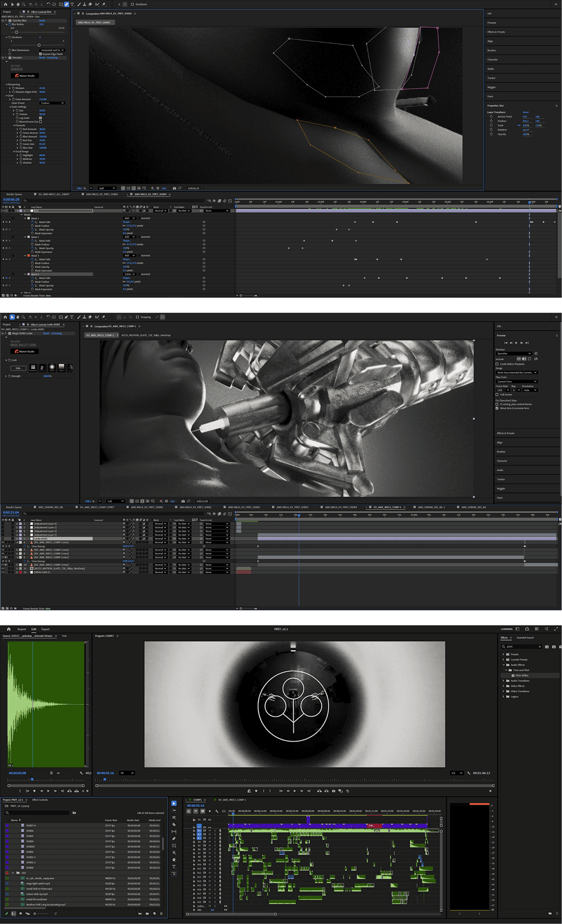Select the Brush tool in middle After Effects toolbar
The width and height of the screenshot is (562, 924).
point(78,317)
